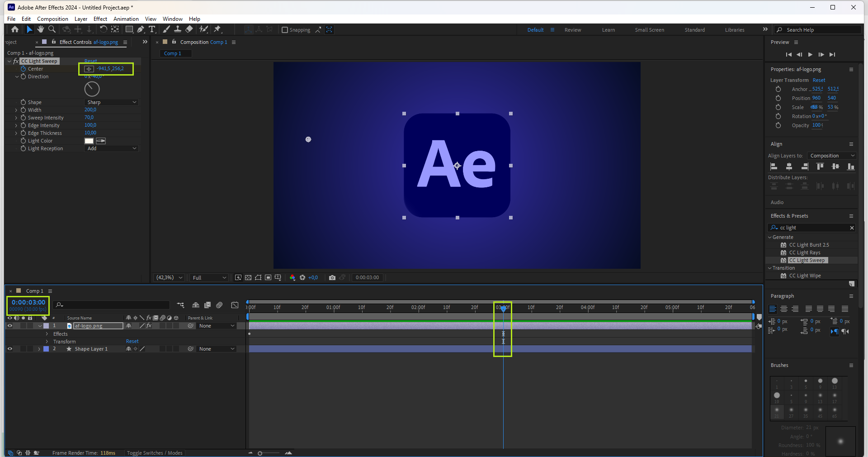Image resolution: width=868 pixels, height=457 pixels.
Task: Click the Home icon in toolbar
Action: click(15, 29)
